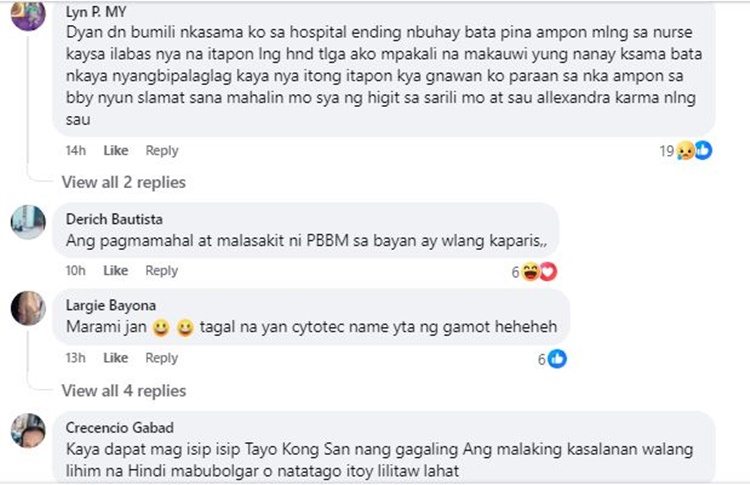Click like reaction icon on Largie's comment
Viewport: 750px width, 485px height.
557,359
